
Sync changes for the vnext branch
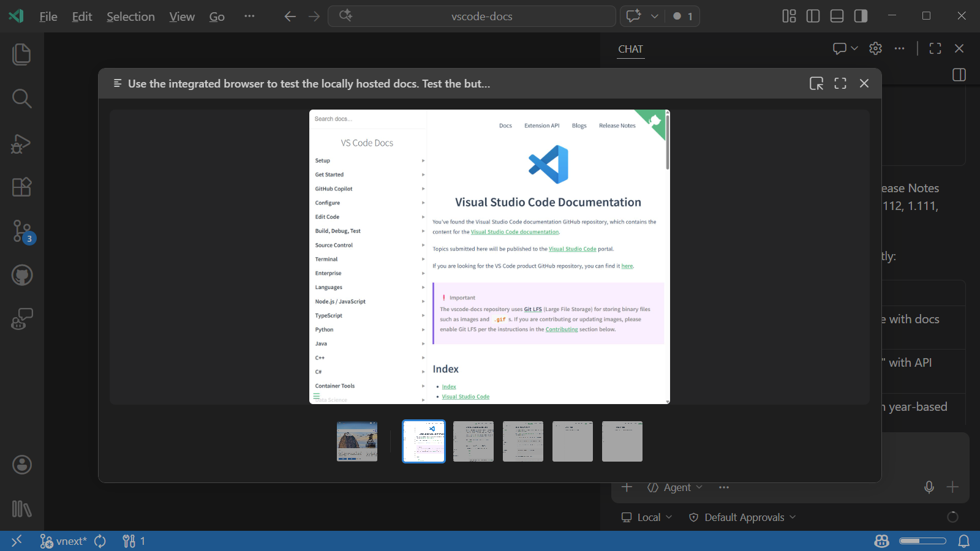coord(100,541)
